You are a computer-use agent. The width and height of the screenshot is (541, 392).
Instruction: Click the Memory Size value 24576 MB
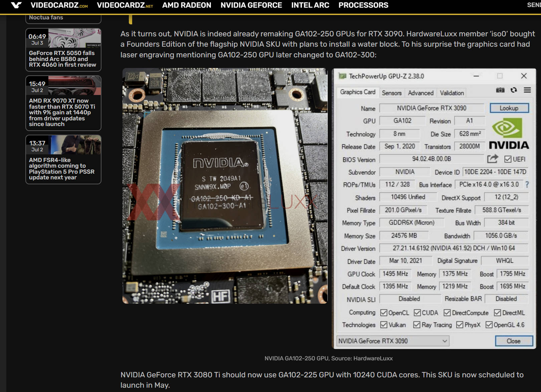404,236
